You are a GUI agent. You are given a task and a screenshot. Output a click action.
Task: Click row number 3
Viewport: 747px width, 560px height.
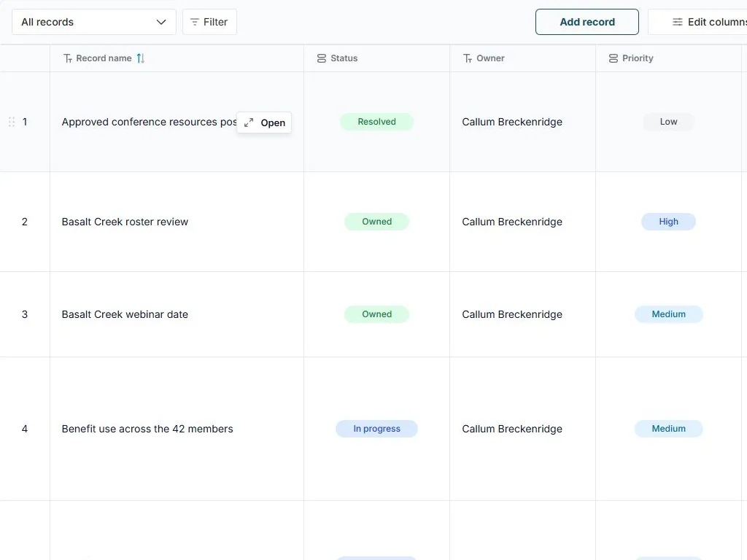pos(25,314)
